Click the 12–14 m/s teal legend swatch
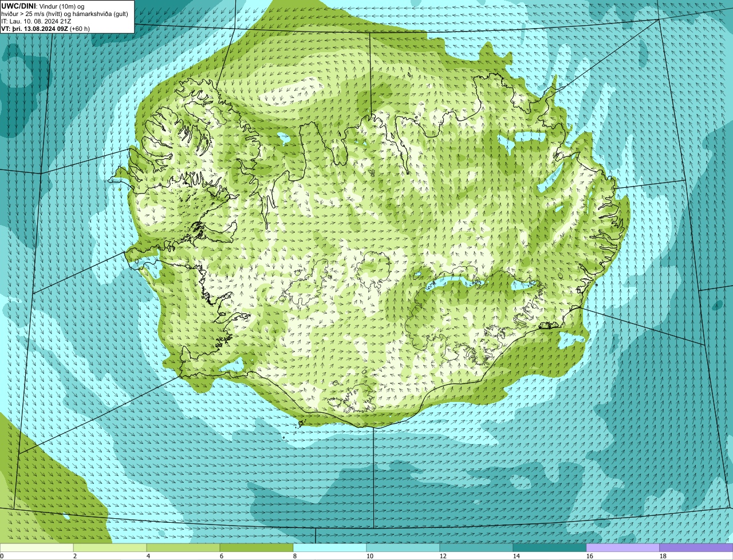This screenshot has width=733, height=560. pos(476,547)
